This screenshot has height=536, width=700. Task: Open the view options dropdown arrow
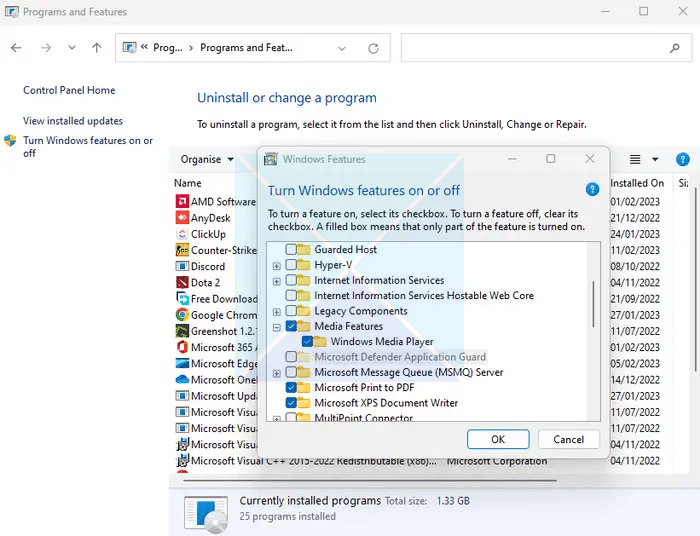655,159
